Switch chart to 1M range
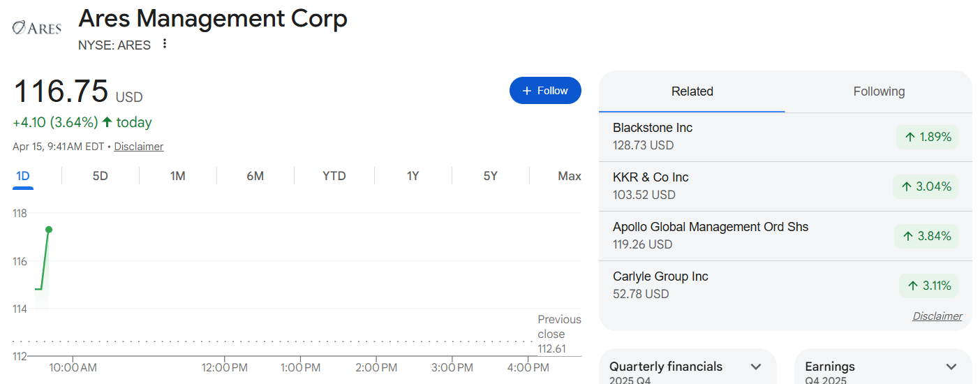 click(x=178, y=176)
